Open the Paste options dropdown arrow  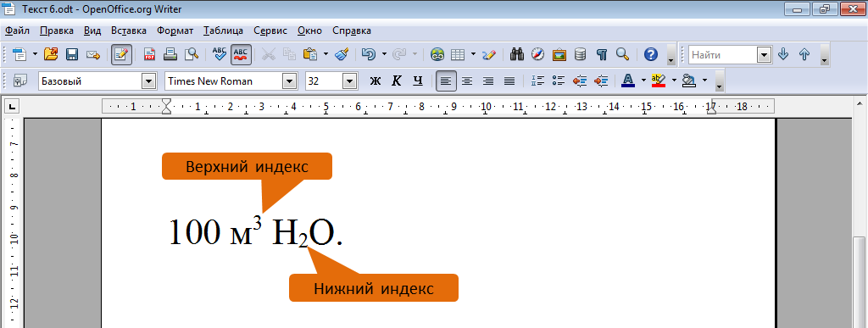pos(325,54)
